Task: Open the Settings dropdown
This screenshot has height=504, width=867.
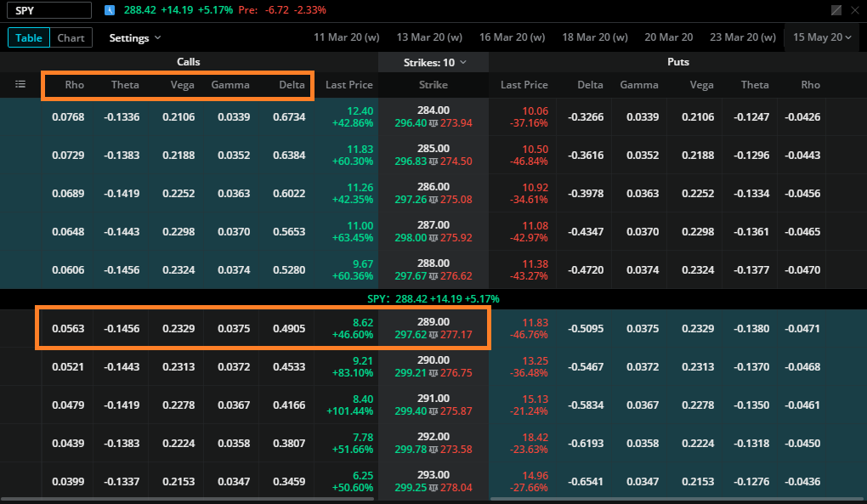Action: coord(135,37)
